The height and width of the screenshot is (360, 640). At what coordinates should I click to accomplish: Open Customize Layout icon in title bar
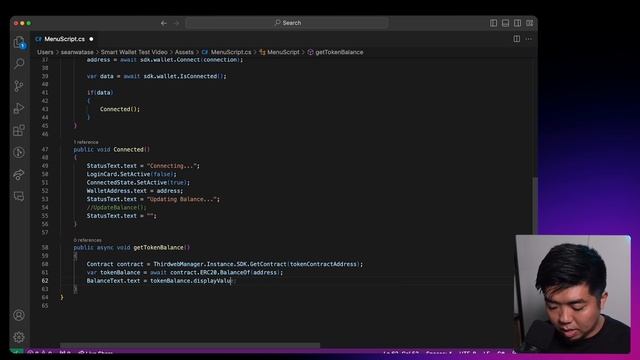(x=529, y=23)
